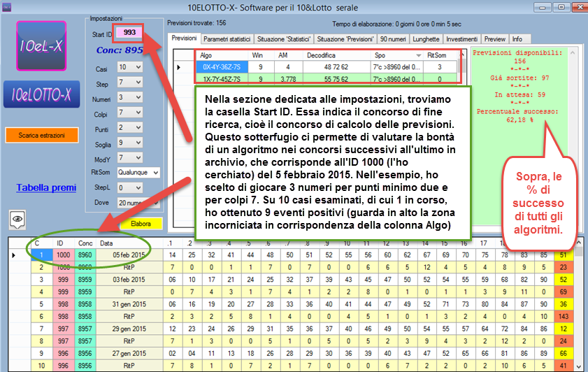Open the Casi dropdown
Viewport: 588px width, 372px height.
pos(130,68)
